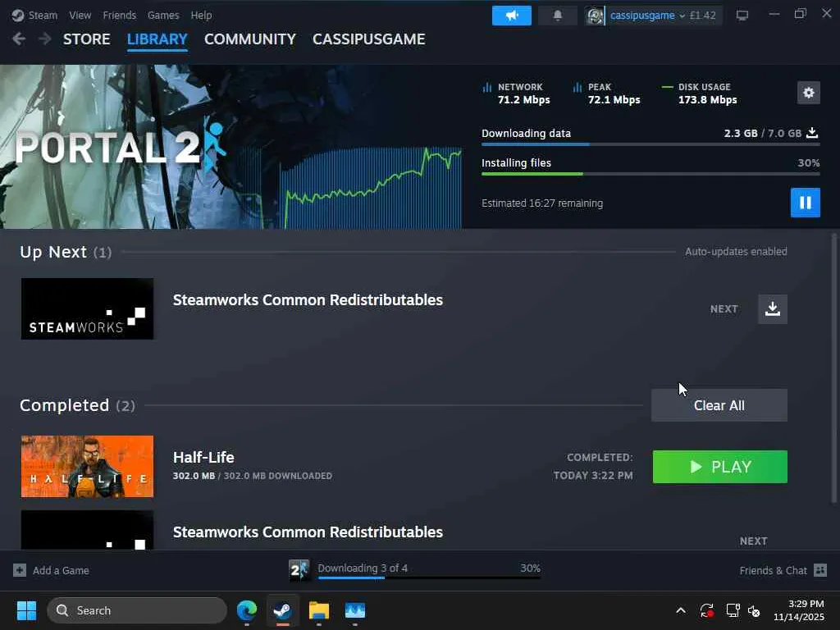Download Steamworks Redistributables now in Up Next
Viewport: 840px width, 630px height.
(x=773, y=309)
